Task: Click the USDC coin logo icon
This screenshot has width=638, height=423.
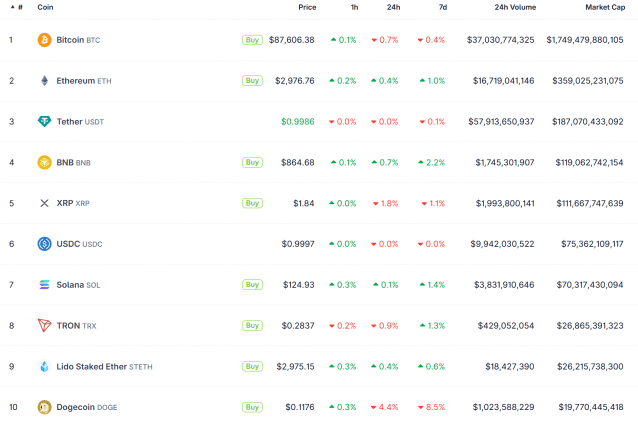Action: click(44, 244)
